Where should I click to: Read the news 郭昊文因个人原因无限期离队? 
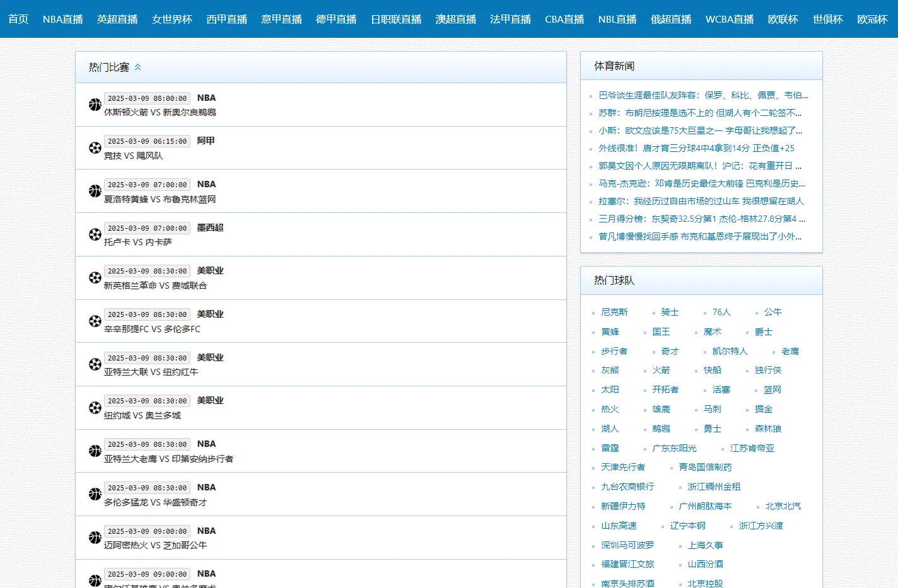point(700,166)
